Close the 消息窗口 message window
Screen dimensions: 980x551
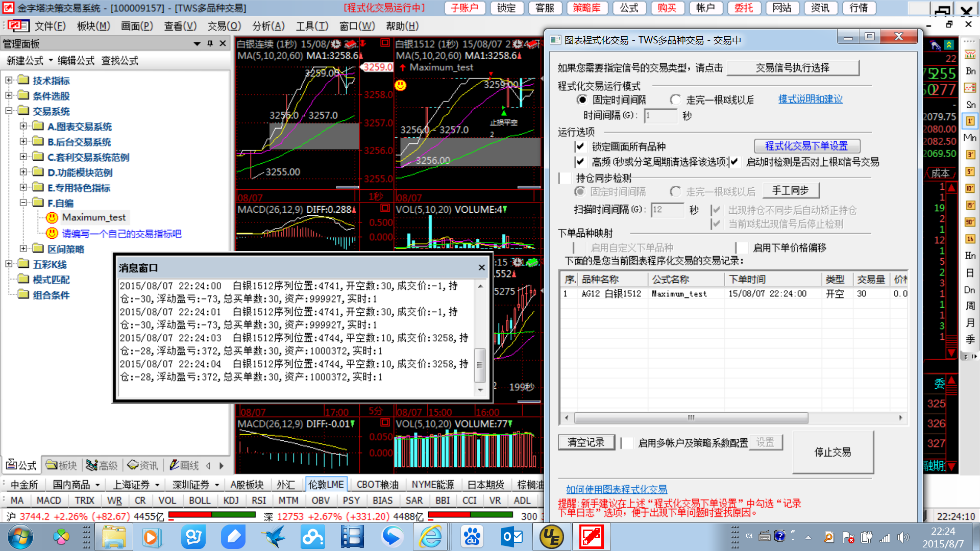(481, 267)
